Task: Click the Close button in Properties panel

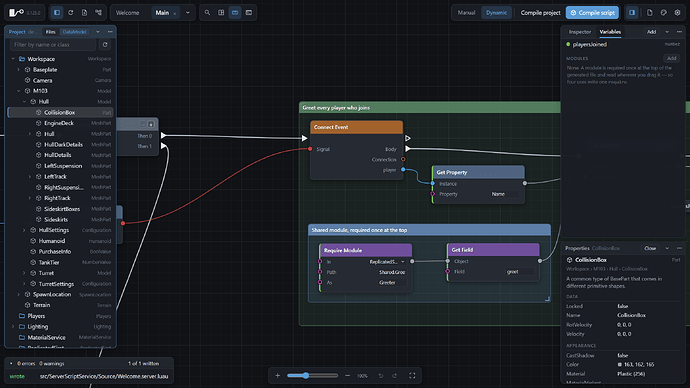Action: (650, 248)
